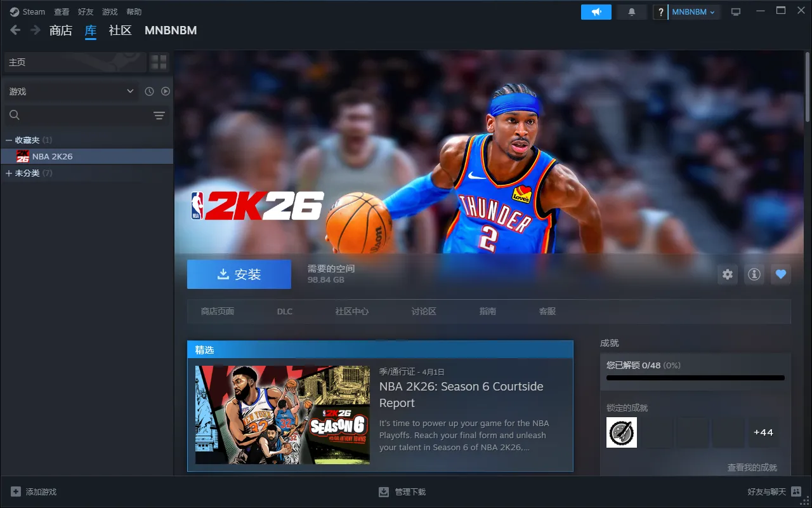The image size is (812, 508).
Task: Show game info icon
Action: (754, 274)
